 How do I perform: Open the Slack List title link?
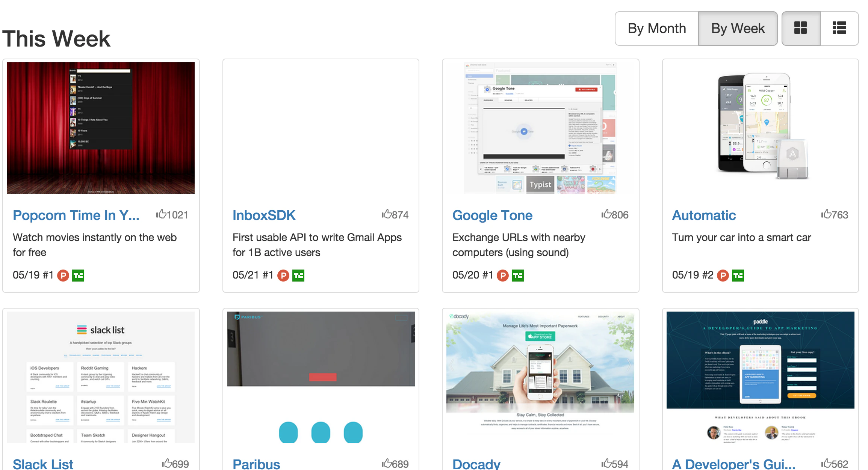click(x=43, y=464)
